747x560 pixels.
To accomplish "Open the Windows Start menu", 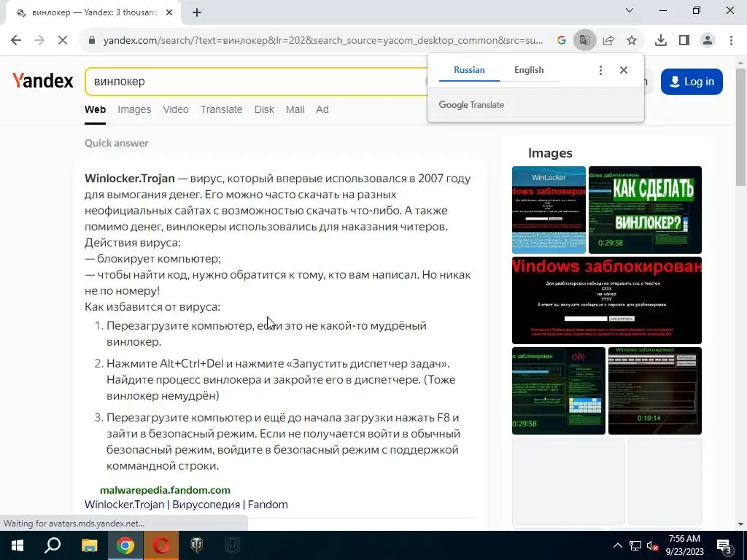I will coord(17,545).
